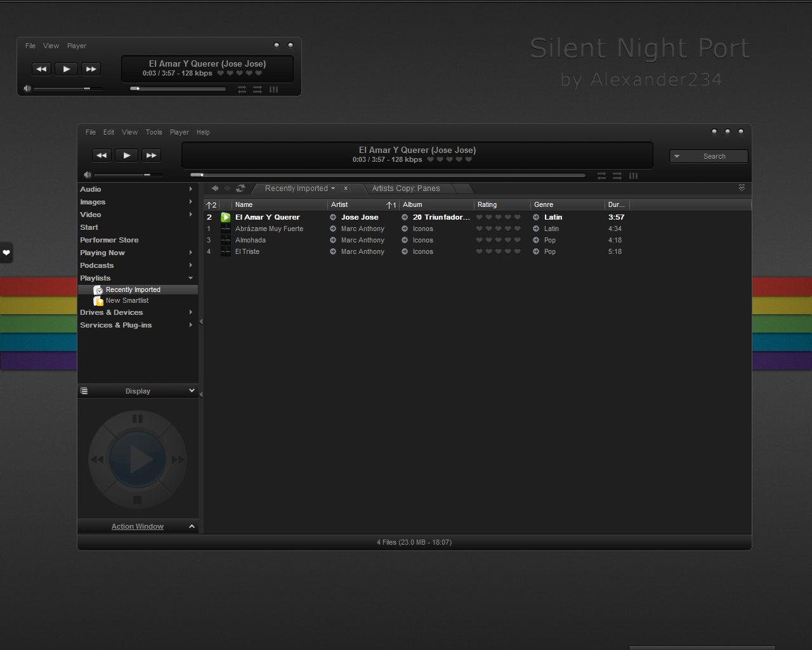This screenshot has width=812, height=650.
Task: Click the heart icon on the left screen edge
Action: [6, 253]
